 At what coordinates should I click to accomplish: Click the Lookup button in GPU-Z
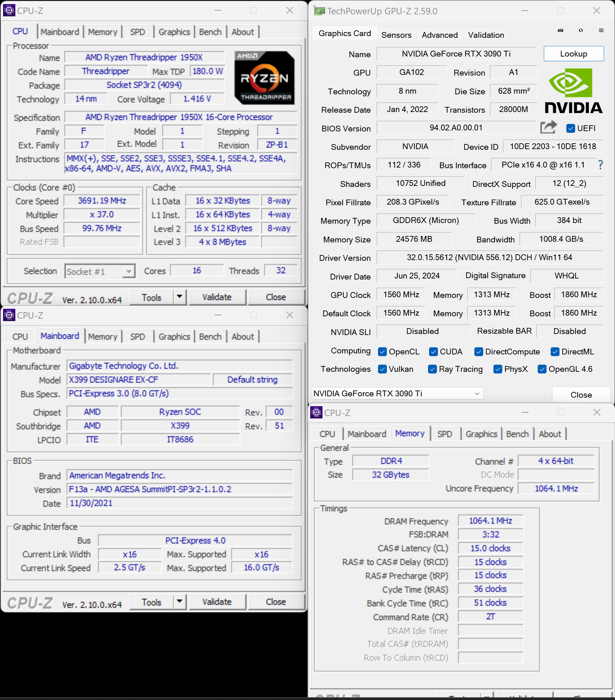coord(573,54)
